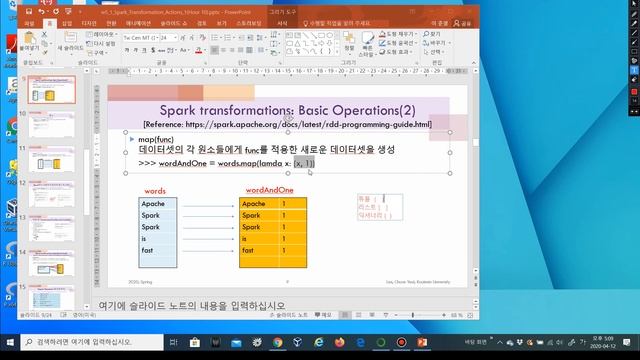Switch to Reading view icon
Image resolution: width=640 pixels, height=360 pixels.
(x=372, y=315)
